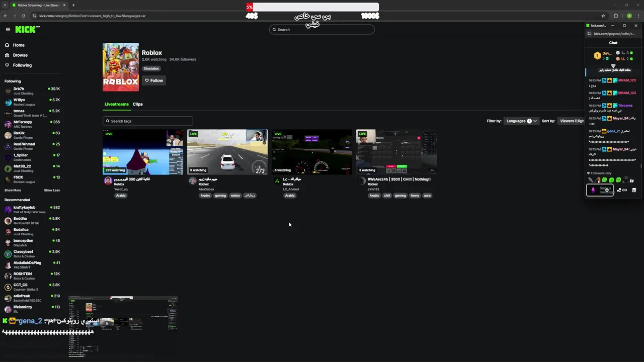Click LC_Ahmed channel avatar
The height and width of the screenshot is (362, 644).
(x=277, y=181)
